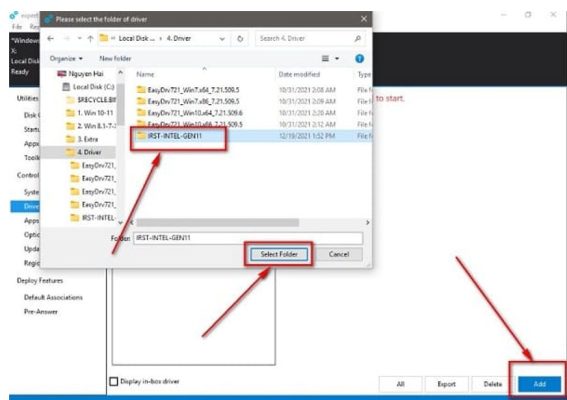Enable Display in-box driver checkbox
The width and height of the screenshot is (567, 400).
pos(114,381)
